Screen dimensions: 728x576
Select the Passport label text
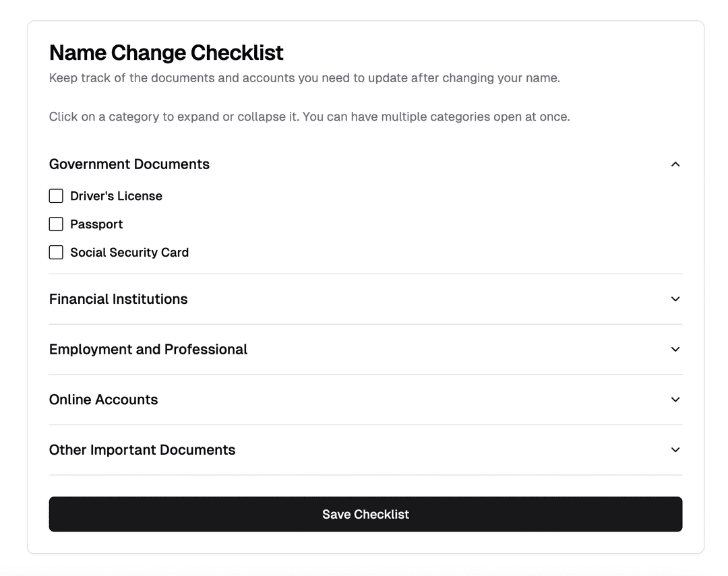[96, 224]
